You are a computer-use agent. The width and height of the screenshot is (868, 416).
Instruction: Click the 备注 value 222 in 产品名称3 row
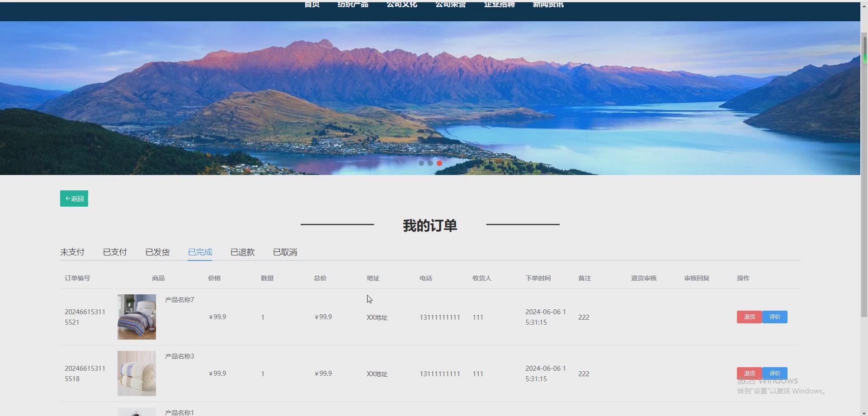tap(584, 374)
